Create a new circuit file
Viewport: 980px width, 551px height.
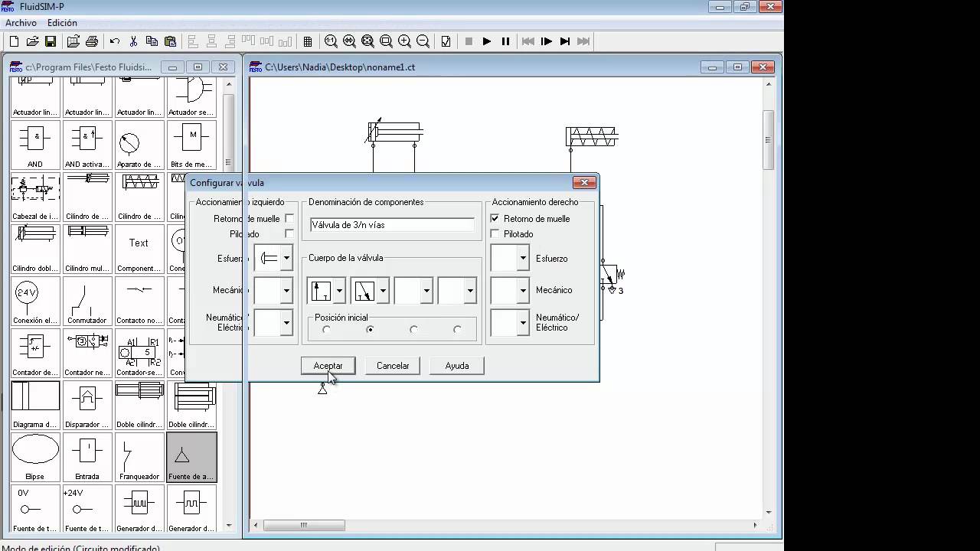[x=14, y=41]
